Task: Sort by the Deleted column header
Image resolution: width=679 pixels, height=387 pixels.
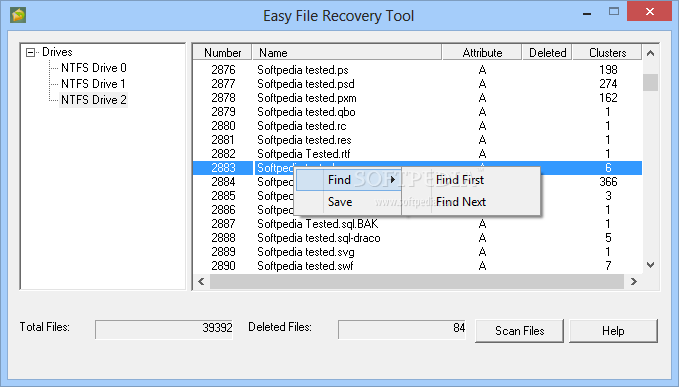Action: tap(547, 52)
